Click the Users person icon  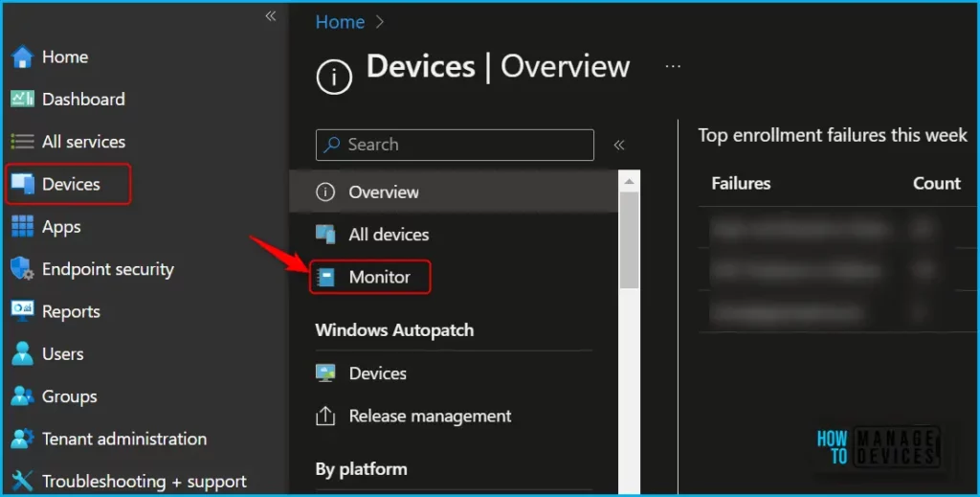(x=23, y=353)
